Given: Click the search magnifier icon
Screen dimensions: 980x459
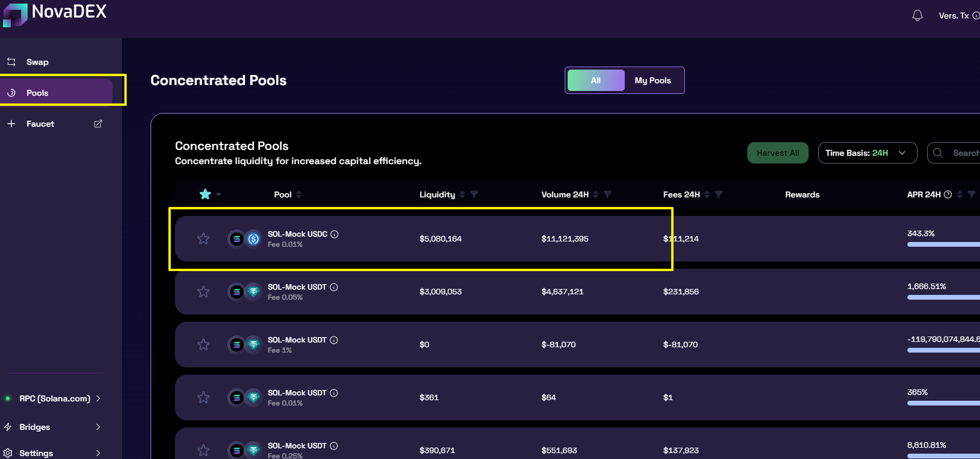Looking at the screenshot, I should tap(938, 153).
